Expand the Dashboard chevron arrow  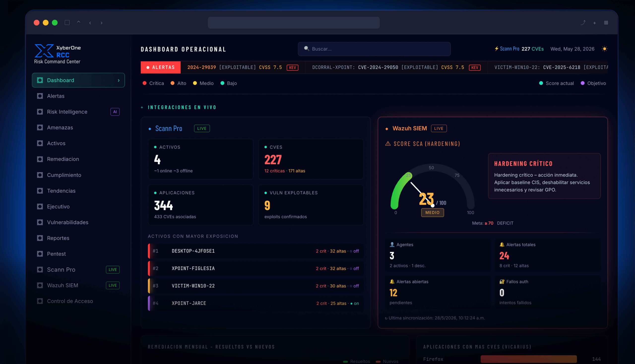tap(119, 80)
